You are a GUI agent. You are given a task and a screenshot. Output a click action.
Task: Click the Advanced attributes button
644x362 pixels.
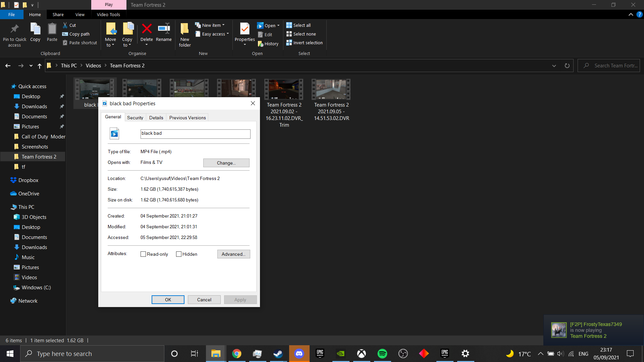233,254
